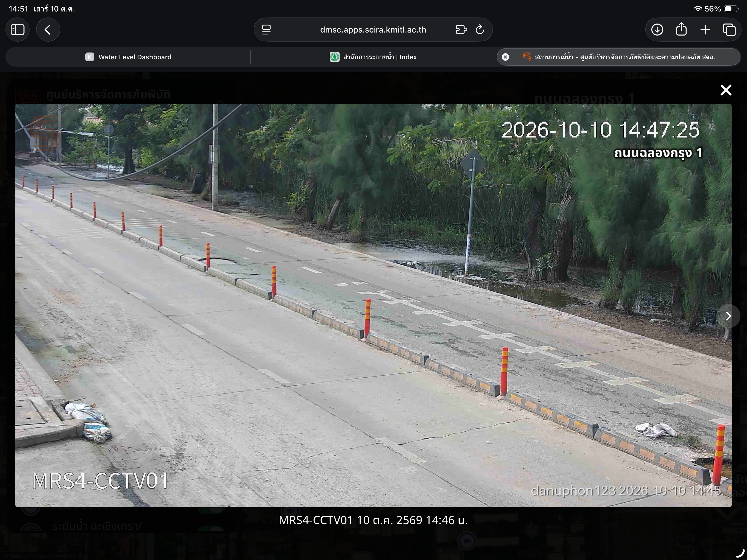747x560 pixels.
Task: Click the MRS4-CCTV01 10 ต.ค. 2569 caption
Action: pyautogui.click(x=373, y=520)
